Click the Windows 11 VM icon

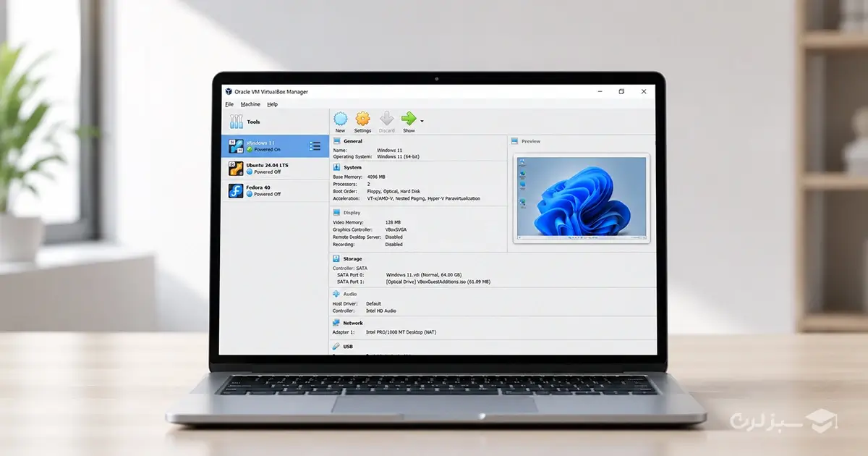click(236, 145)
